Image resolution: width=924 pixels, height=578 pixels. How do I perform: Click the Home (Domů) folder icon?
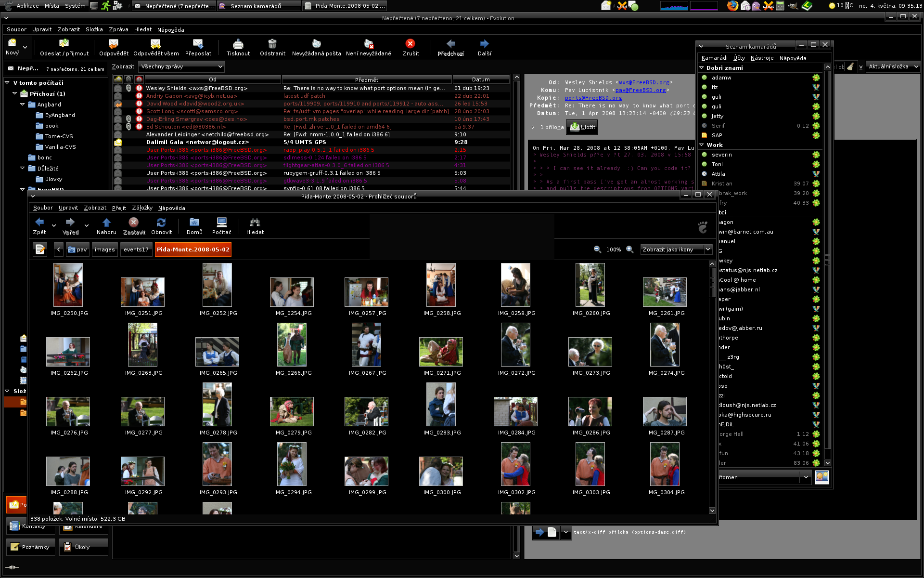[x=194, y=223]
